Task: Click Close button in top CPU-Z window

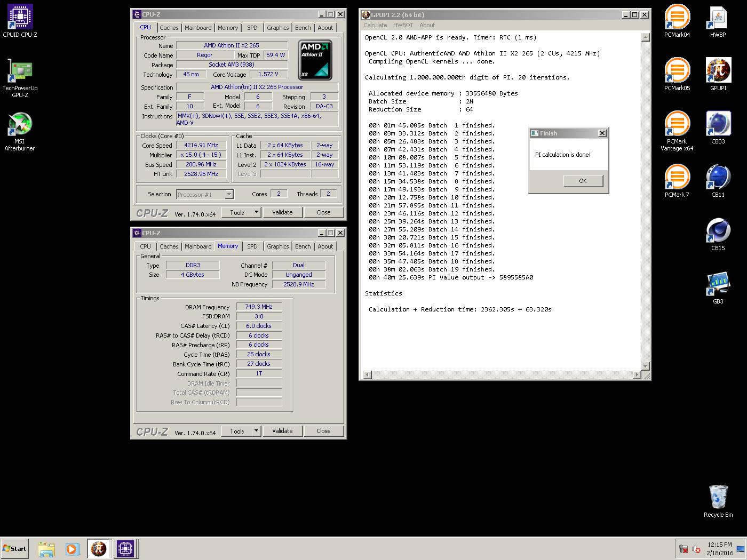Action: point(323,212)
